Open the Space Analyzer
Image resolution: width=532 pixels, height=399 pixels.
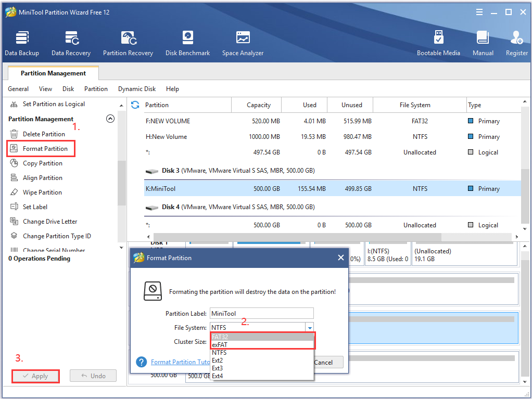[x=243, y=42]
